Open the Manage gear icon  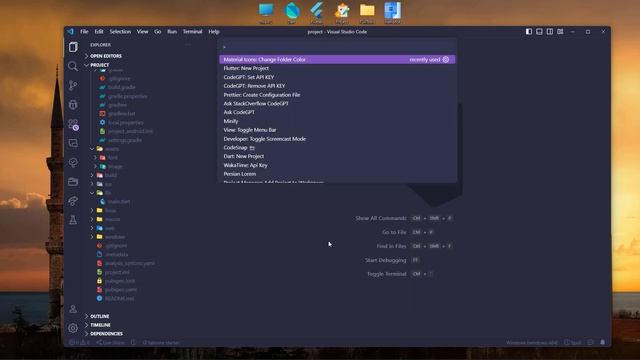(73, 327)
